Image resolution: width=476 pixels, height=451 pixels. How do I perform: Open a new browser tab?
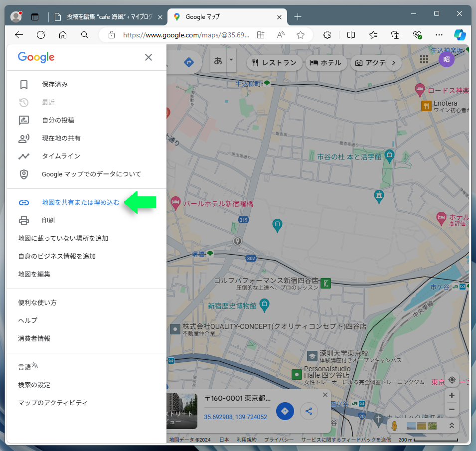click(298, 17)
